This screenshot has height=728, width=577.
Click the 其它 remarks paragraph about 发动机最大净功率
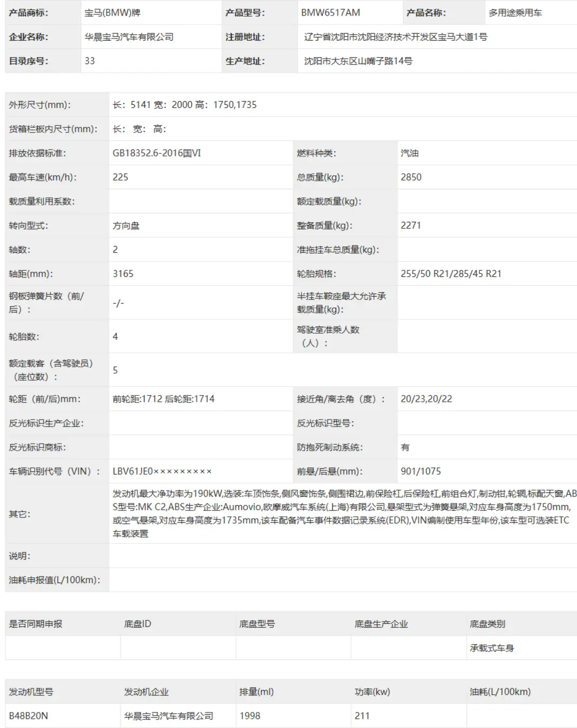pyautogui.click(x=345, y=513)
